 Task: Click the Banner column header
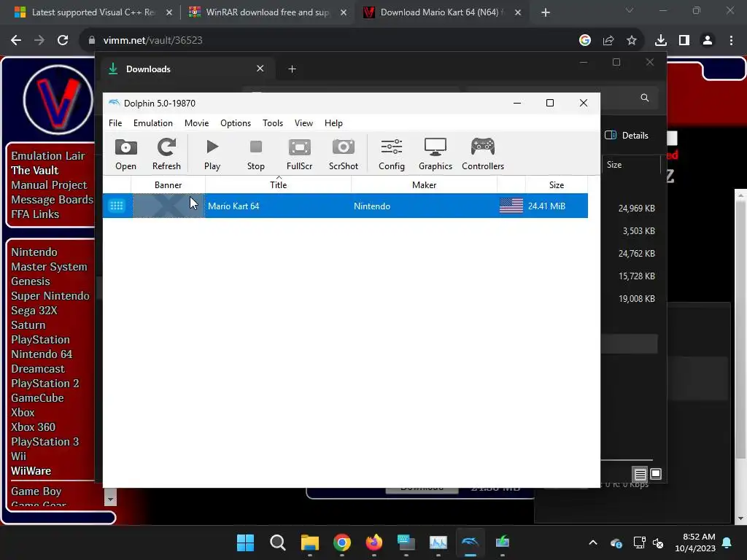point(169,184)
